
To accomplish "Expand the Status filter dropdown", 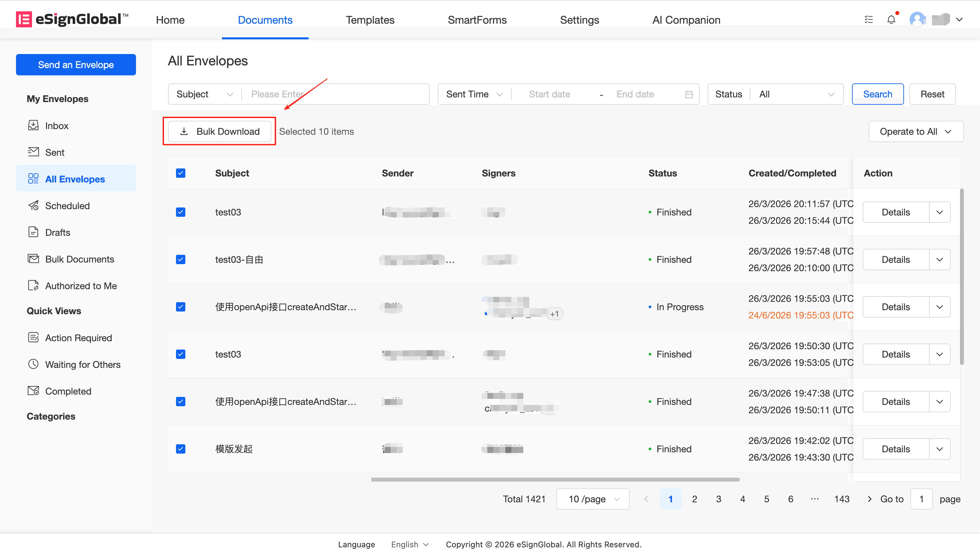I will coord(796,94).
